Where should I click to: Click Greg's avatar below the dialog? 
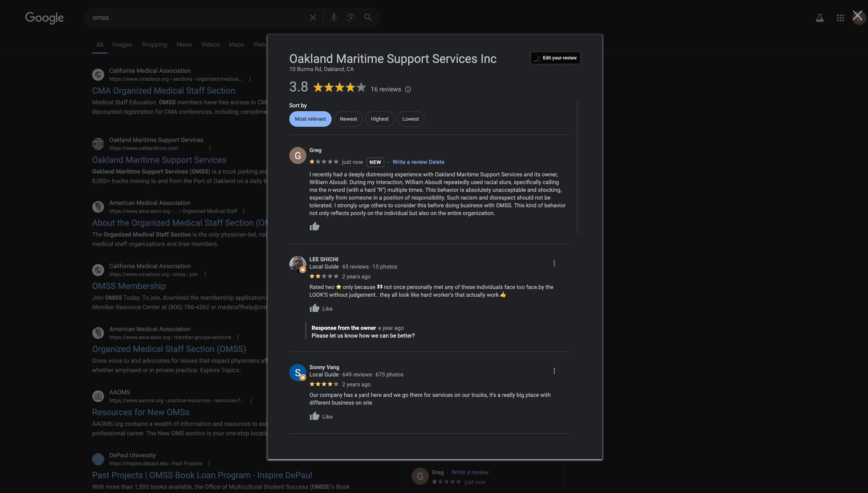coord(420,476)
